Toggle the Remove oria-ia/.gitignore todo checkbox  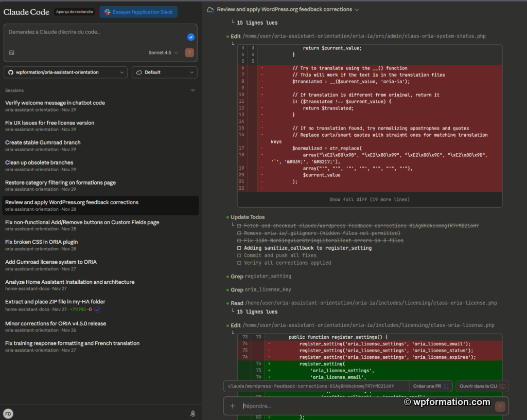[x=239, y=233]
